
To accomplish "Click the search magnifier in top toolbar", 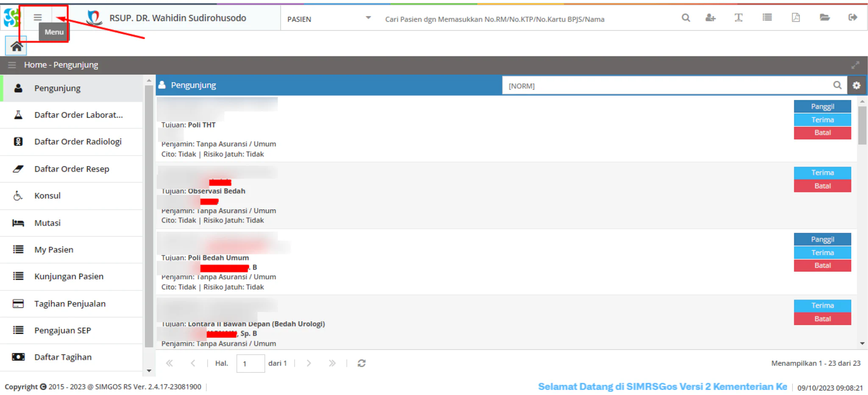I will (686, 18).
